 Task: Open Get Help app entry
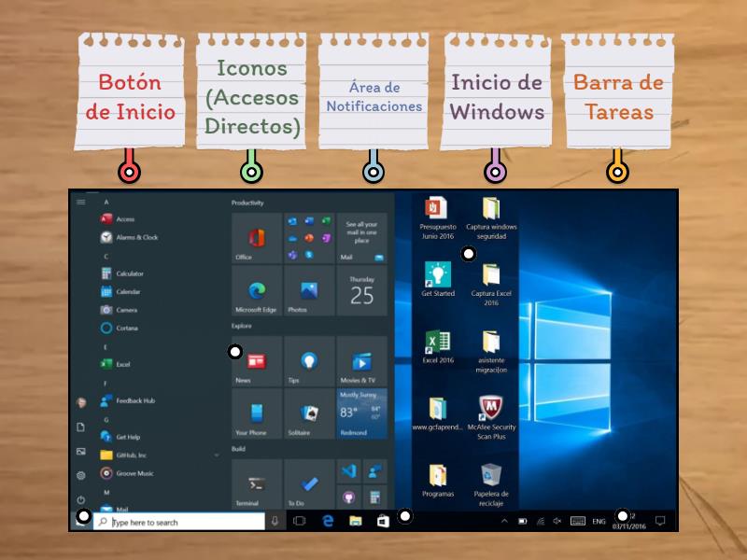coord(120,437)
